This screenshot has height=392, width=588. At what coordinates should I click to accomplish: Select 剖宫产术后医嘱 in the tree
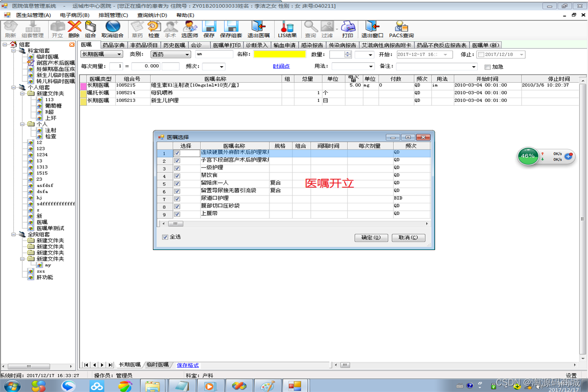pyautogui.click(x=55, y=63)
